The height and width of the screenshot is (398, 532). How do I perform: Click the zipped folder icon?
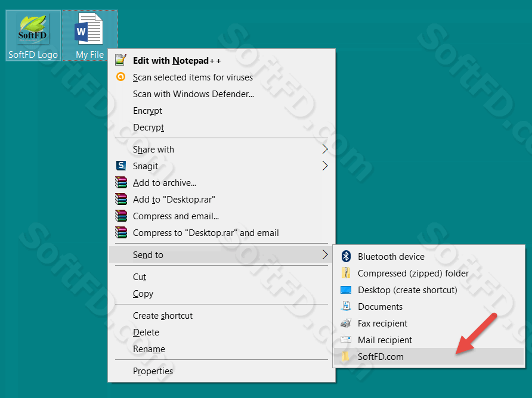click(x=346, y=273)
